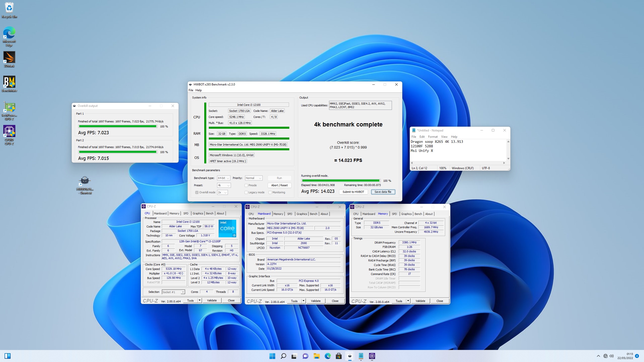The image size is (644, 362).
Task: Open Socket #1 selection dropdown in CPU-Z
Action: coord(173,292)
